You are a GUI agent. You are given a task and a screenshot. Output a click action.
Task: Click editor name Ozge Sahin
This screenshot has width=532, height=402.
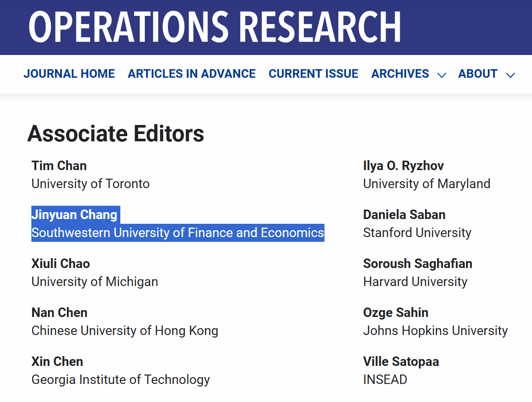pyautogui.click(x=395, y=313)
